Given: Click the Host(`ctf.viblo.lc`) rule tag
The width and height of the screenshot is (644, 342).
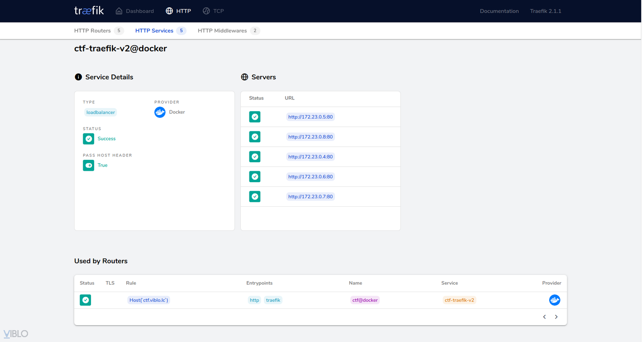Looking at the screenshot, I should (149, 300).
